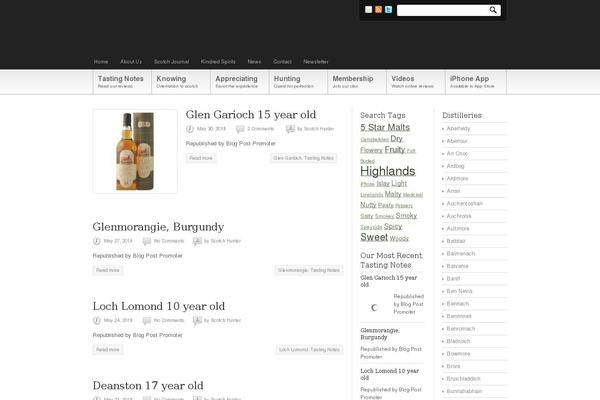
Task: Open Contact menu item
Action: pyautogui.click(x=282, y=62)
